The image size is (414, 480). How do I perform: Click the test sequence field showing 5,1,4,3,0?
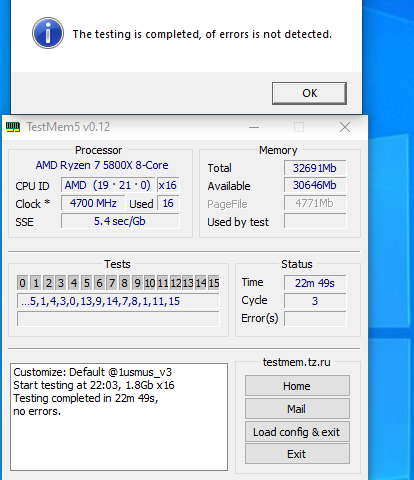[118, 301]
